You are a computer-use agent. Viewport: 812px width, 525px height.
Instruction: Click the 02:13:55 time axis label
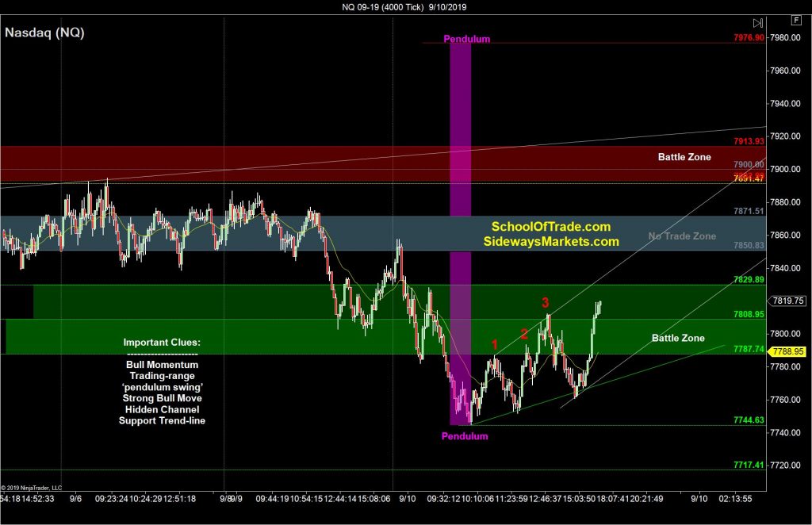[x=735, y=499]
